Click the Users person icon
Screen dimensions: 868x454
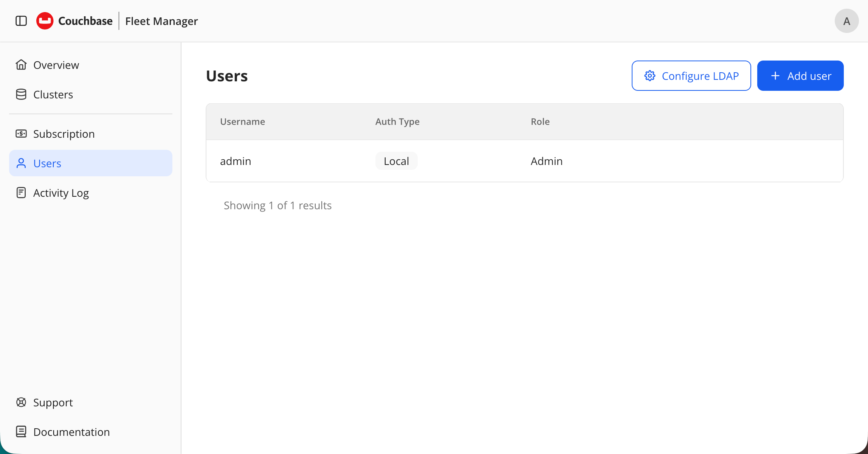point(21,163)
